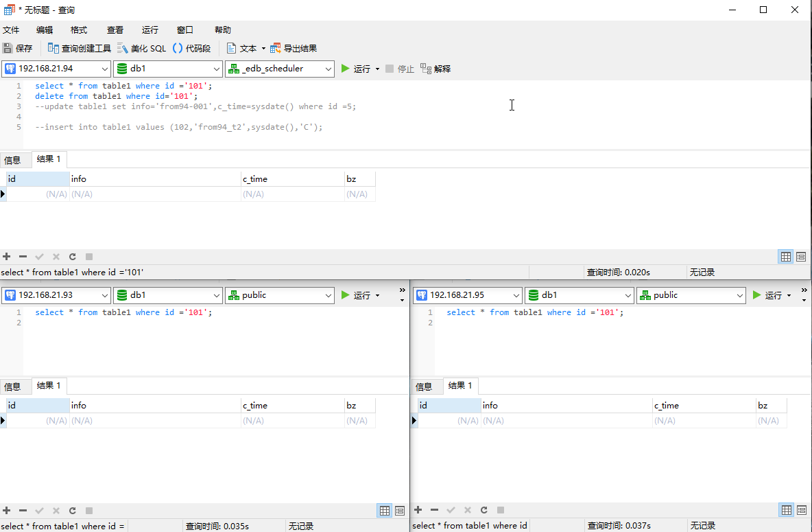The width and height of the screenshot is (812, 532).
Task: Stop loading in top result grid
Action: [89, 257]
